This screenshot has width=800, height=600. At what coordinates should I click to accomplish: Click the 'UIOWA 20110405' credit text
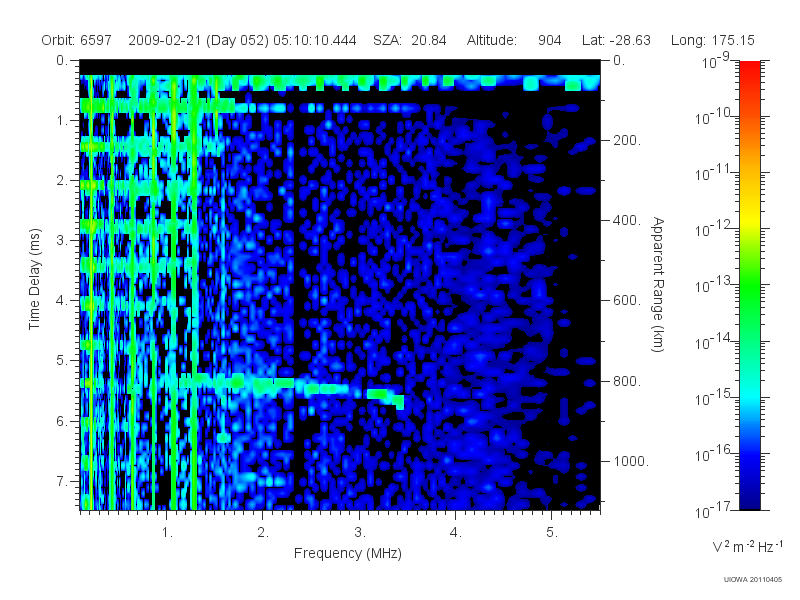(753, 580)
